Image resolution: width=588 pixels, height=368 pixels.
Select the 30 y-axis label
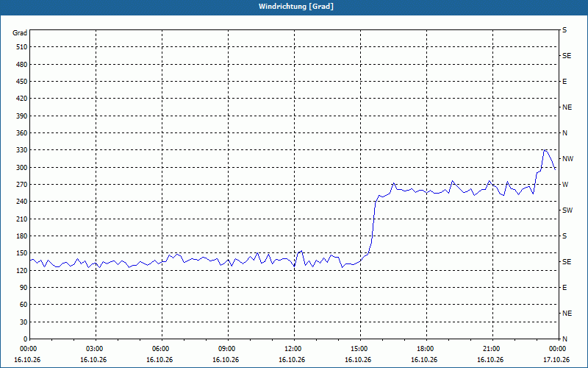[24, 322]
